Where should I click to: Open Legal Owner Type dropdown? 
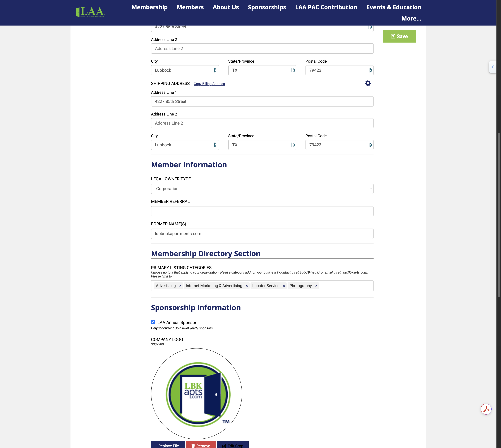(x=262, y=189)
